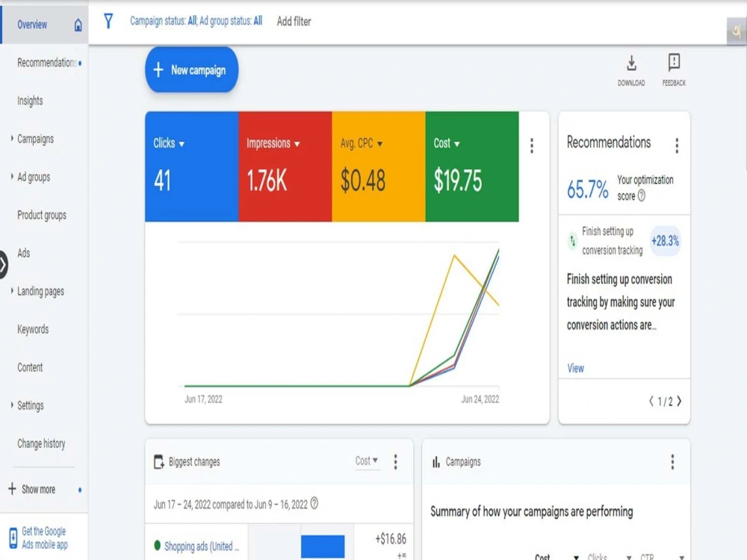This screenshot has height=560, width=747.
Task: Open Campaigns card three-dot menu
Action: 672,461
